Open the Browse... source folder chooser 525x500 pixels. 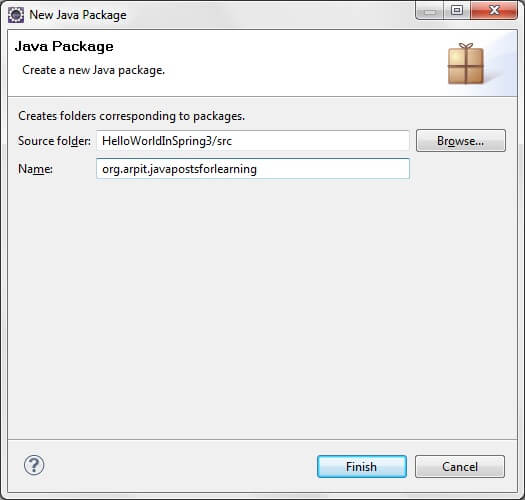tap(461, 141)
